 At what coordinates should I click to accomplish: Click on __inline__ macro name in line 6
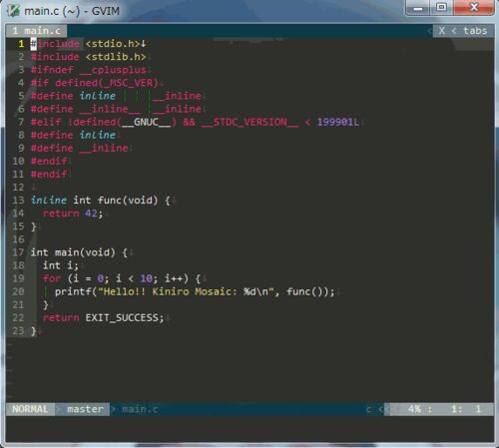coord(110,109)
